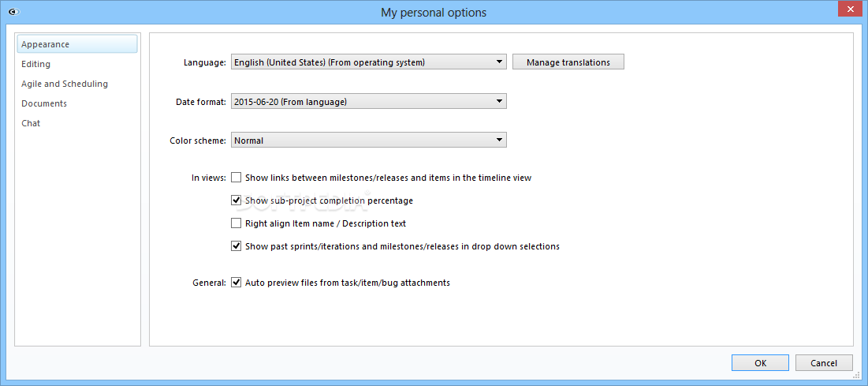
Task: Open the Language dropdown
Action: click(368, 62)
